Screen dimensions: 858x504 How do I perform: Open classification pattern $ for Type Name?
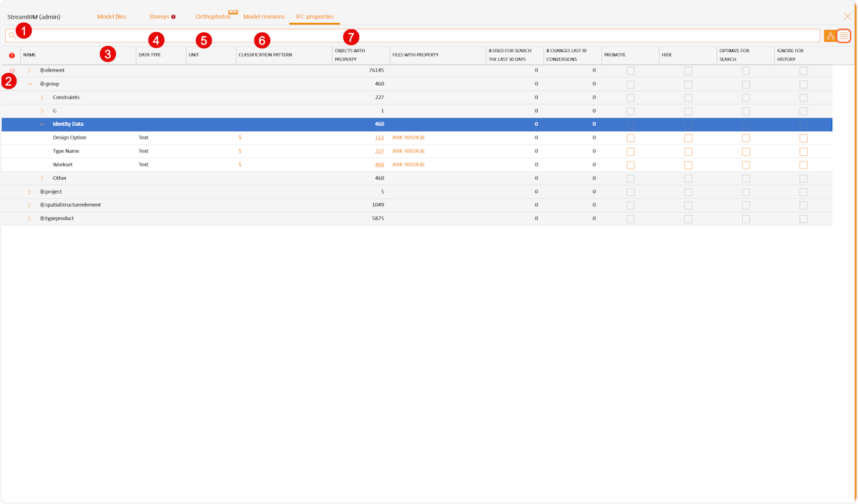pos(240,151)
